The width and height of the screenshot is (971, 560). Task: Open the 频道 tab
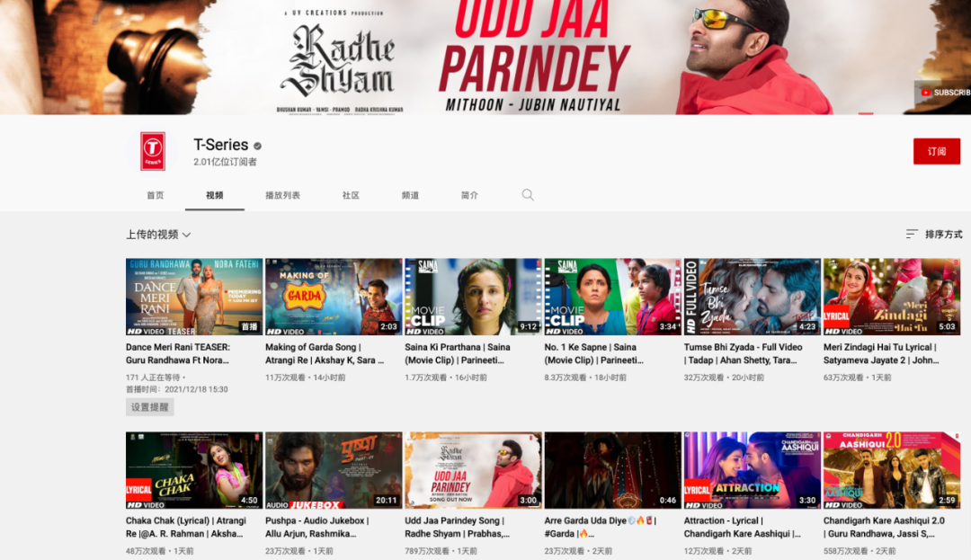click(410, 195)
